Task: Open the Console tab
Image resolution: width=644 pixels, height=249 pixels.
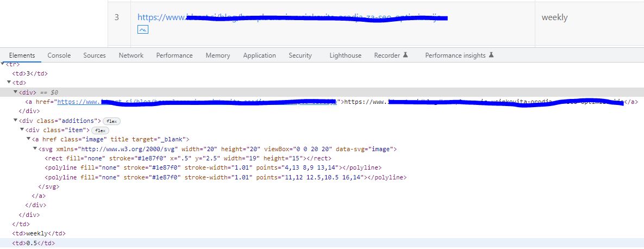Action: pyautogui.click(x=59, y=55)
